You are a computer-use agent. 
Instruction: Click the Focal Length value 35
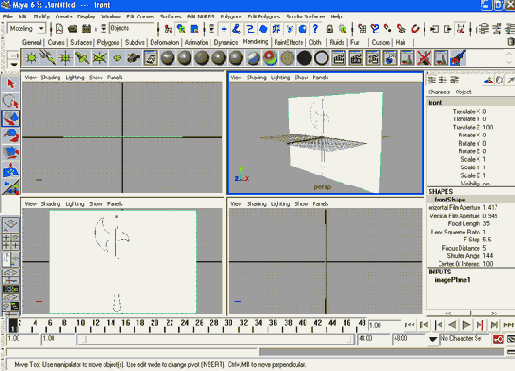pos(486,223)
